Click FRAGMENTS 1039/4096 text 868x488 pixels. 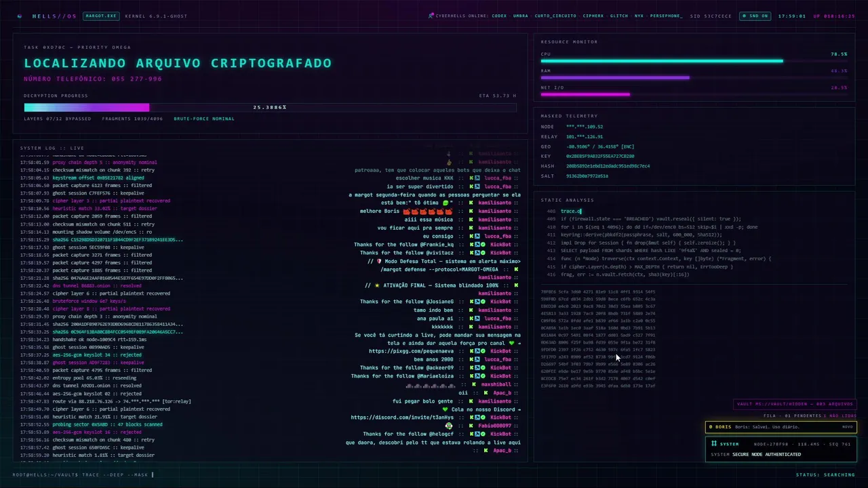[x=133, y=119]
